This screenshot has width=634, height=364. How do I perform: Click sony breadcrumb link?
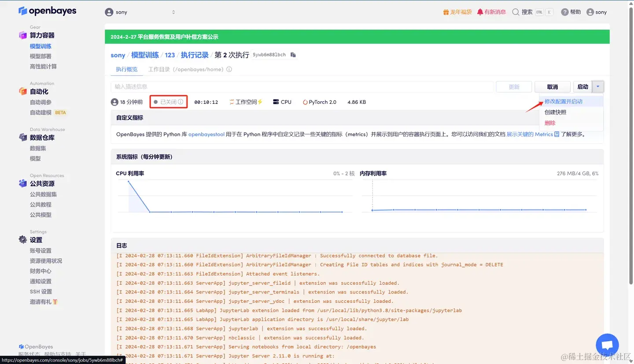pyautogui.click(x=118, y=55)
